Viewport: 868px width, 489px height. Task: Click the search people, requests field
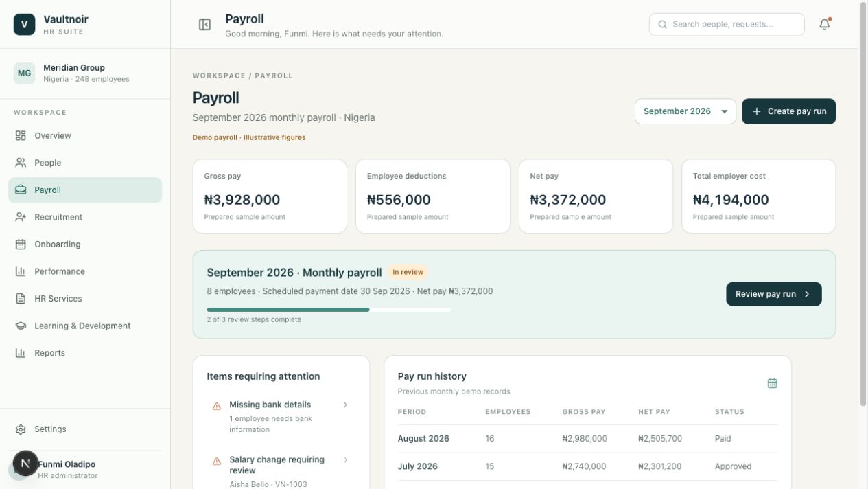coord(726,25)
